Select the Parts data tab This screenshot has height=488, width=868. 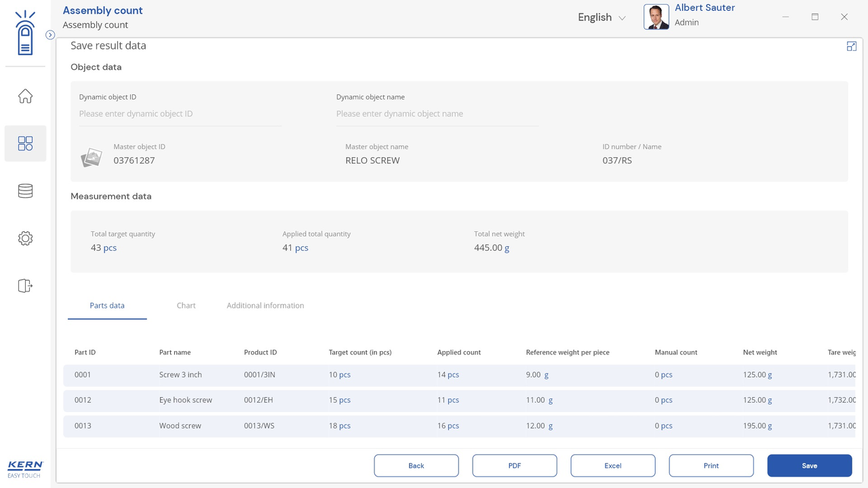(x=107, y=306)
